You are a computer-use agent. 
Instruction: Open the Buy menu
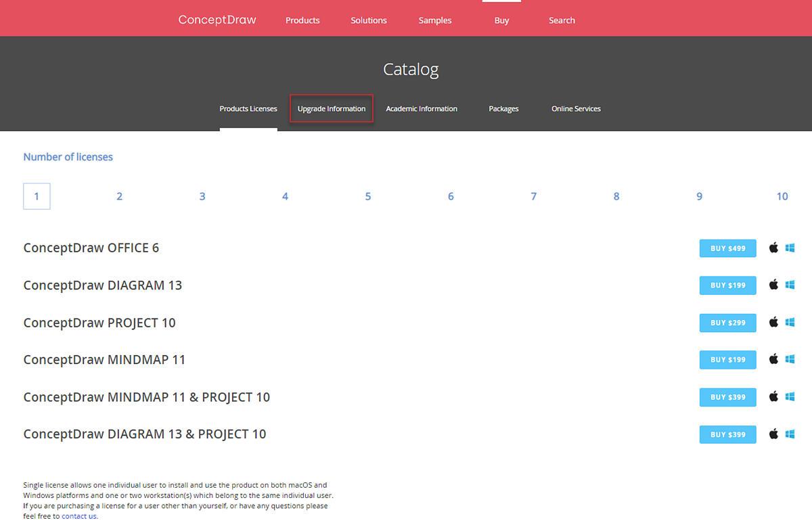(x=501, y=20)
